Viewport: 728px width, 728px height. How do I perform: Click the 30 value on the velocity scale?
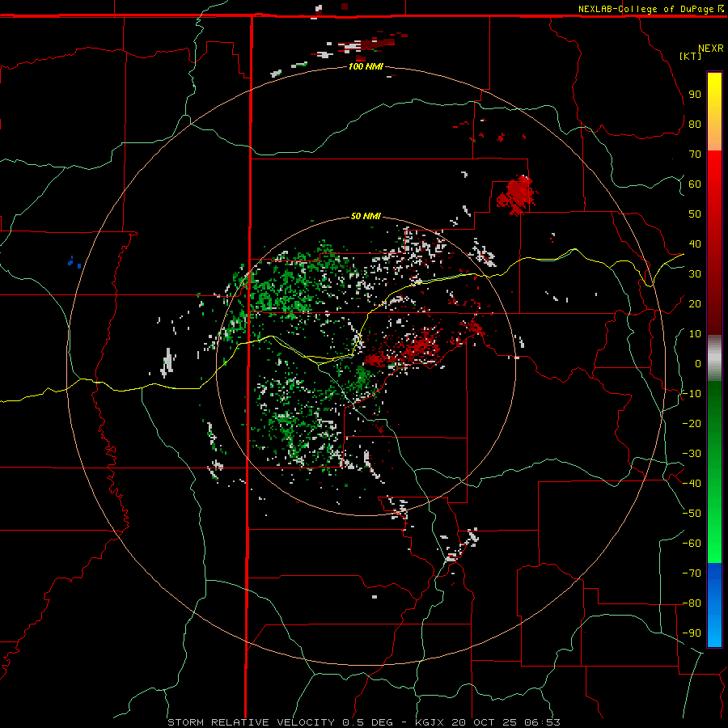pyautogui.click(x=695, y=274)
